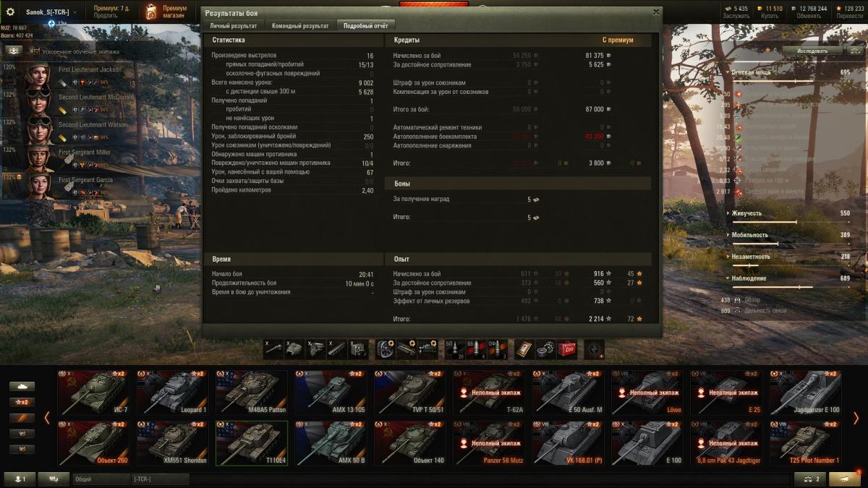
Task: Open the chat channels button
Action: (54, 479)
